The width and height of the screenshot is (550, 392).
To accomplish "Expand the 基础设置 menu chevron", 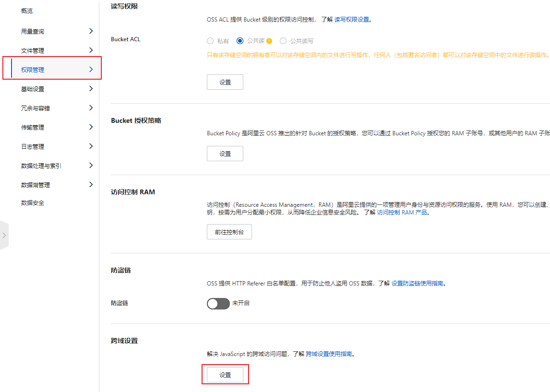I will (91, 89).
